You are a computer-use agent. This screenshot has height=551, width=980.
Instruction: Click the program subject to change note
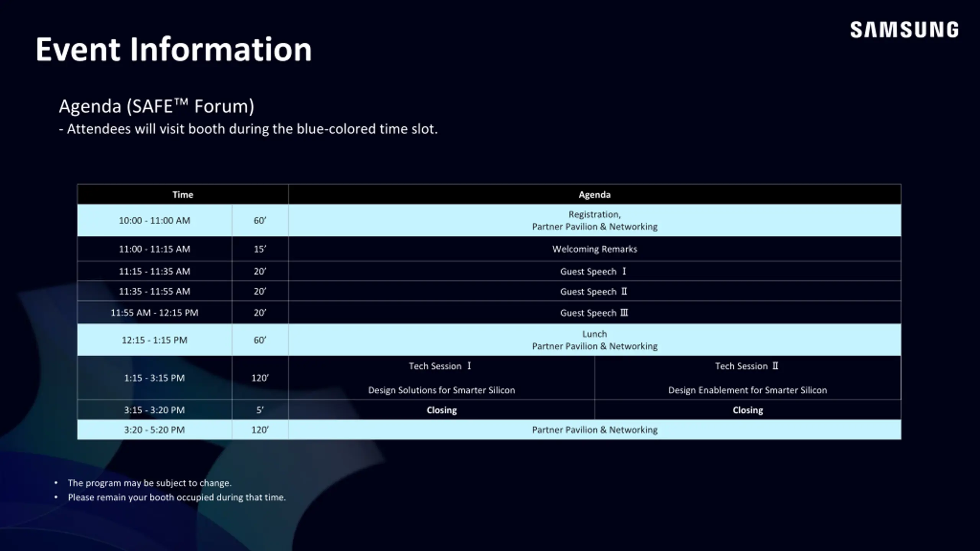150,483
